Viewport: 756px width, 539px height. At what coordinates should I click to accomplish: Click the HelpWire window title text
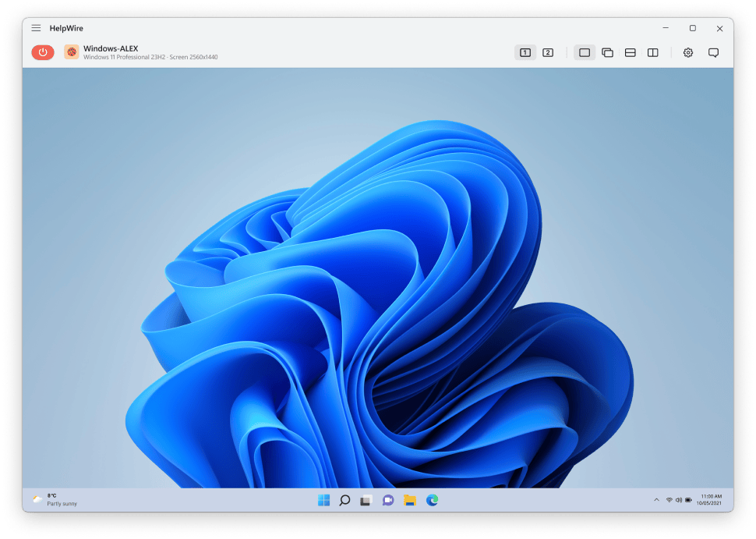click(66, 28)
